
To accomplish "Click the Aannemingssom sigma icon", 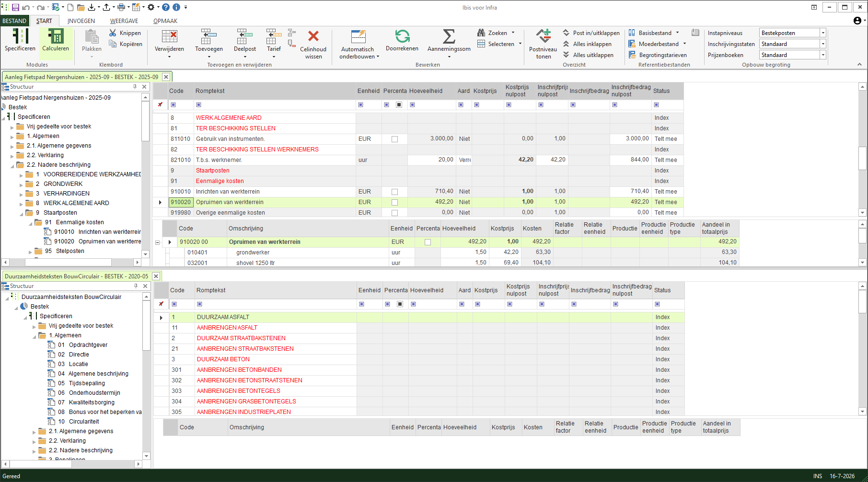I will pos(449,36).
